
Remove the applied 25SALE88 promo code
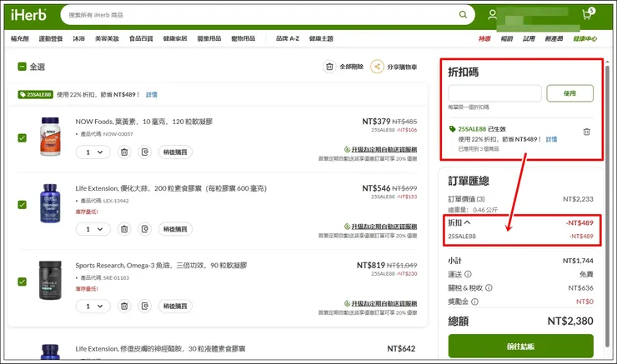587,132
